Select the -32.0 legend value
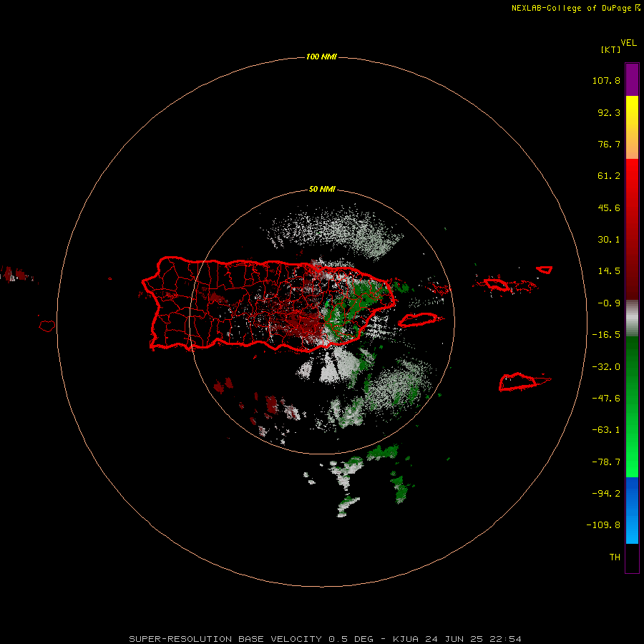This screenshot has width=644, height=644. point(606,367)
